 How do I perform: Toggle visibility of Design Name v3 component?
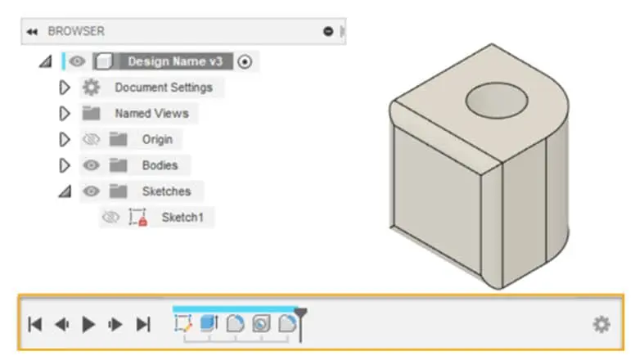77,61
